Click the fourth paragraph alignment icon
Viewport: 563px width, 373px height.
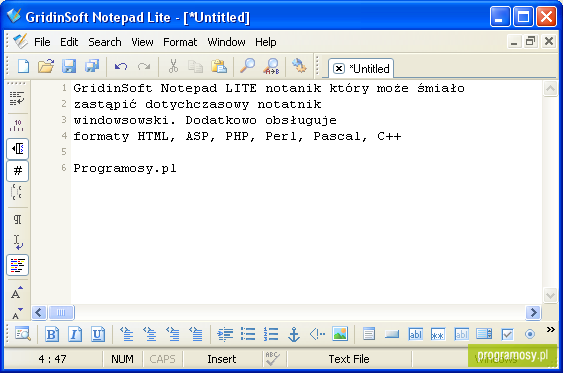(x=196, y=334)
